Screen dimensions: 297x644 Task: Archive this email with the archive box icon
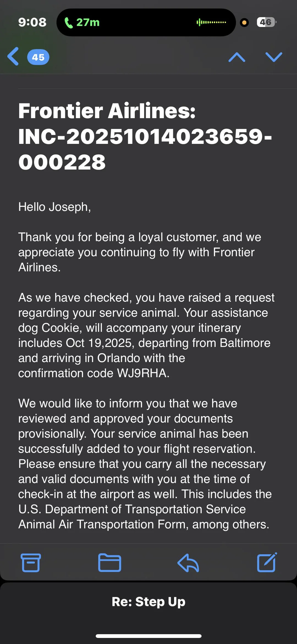[31, 563]
